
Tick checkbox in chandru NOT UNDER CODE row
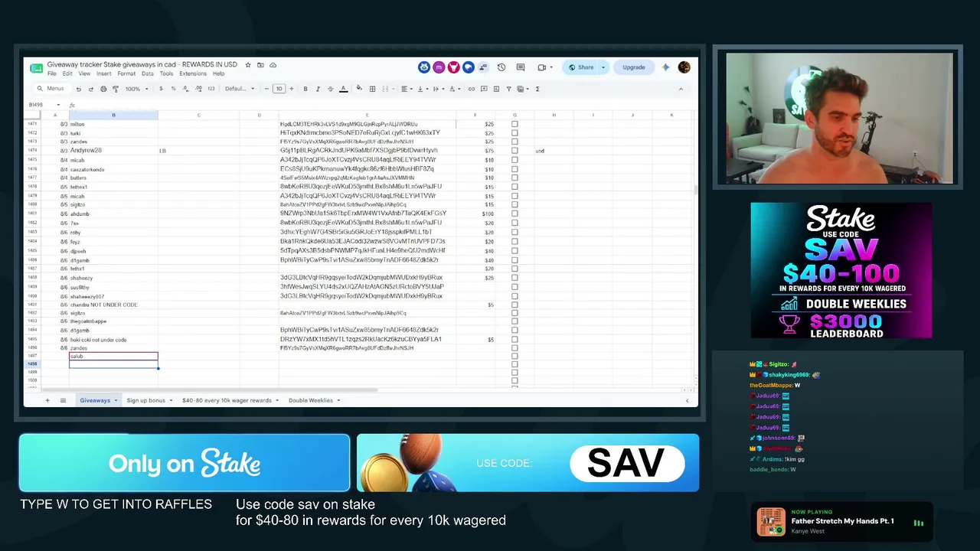click(514, 305)
